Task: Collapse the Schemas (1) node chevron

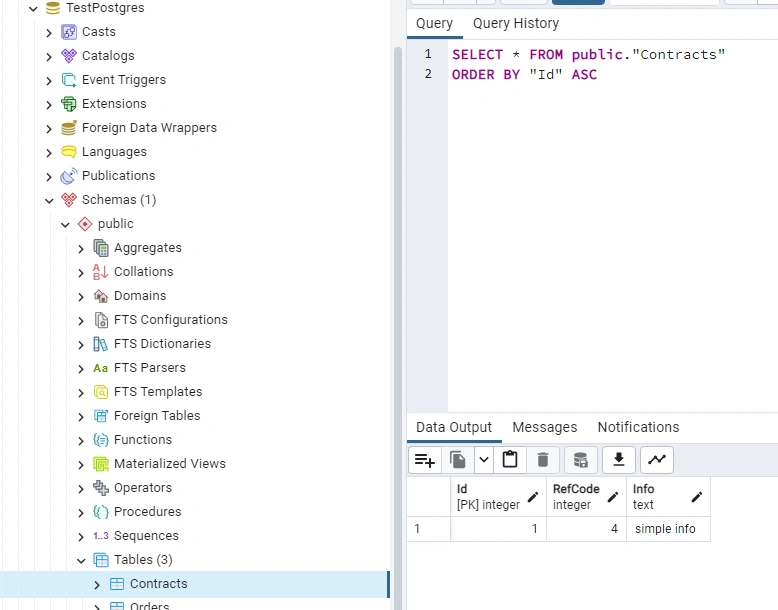Action: point(49,201)
